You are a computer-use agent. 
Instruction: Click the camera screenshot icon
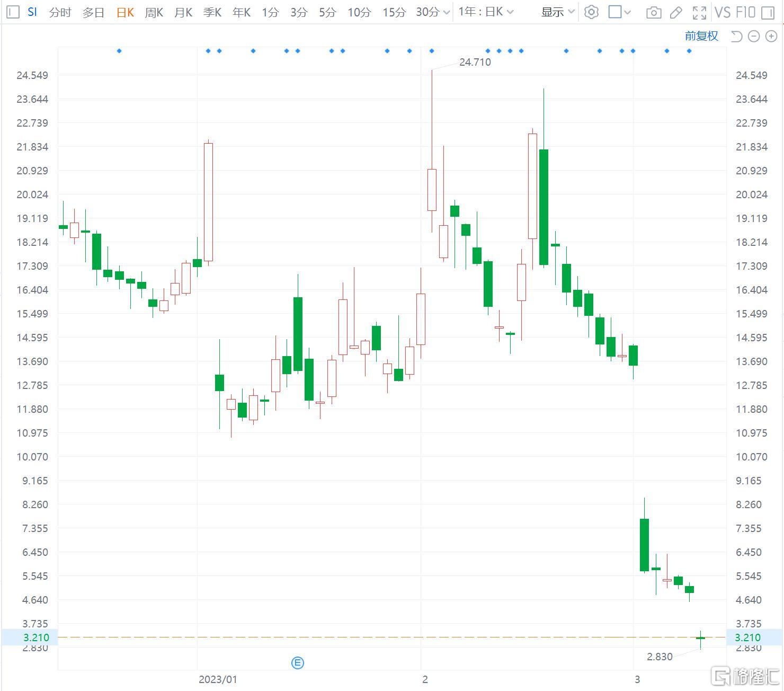pos(654,12)
